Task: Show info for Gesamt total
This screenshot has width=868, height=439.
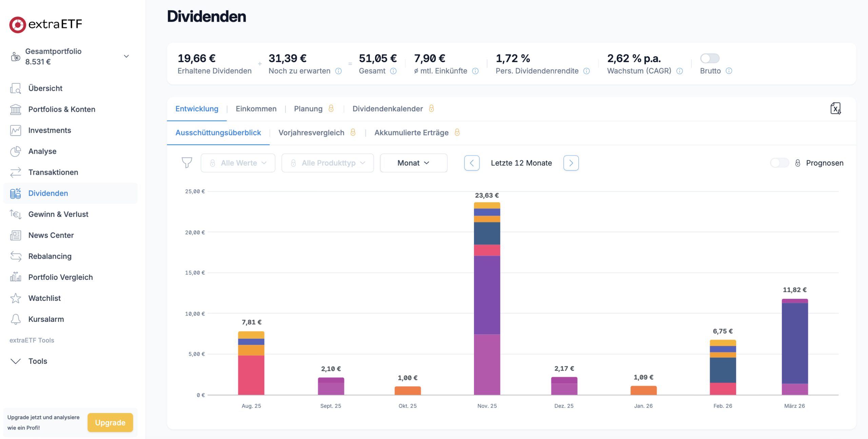Action: coord(393,71)
